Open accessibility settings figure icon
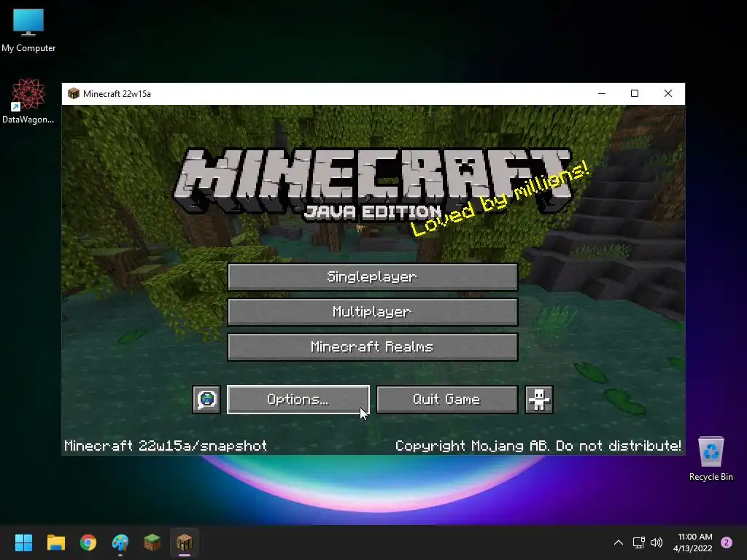This screenshot has width=747, height=560. (x=539, y=400)
